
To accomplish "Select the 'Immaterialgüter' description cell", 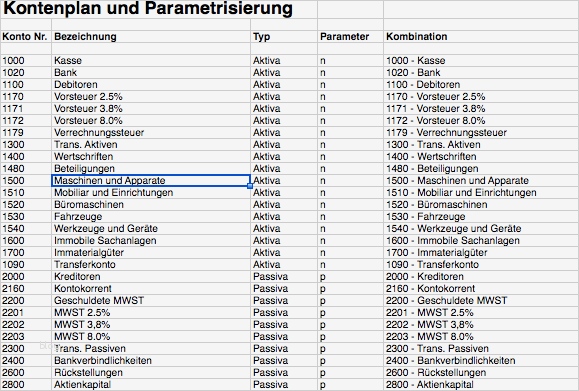I will click(151, 253).
